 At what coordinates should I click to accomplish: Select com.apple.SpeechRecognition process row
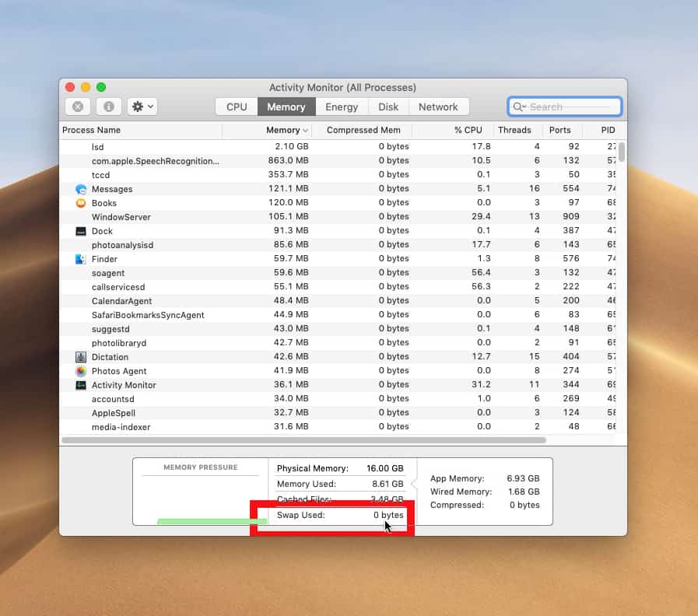[338, 161]
